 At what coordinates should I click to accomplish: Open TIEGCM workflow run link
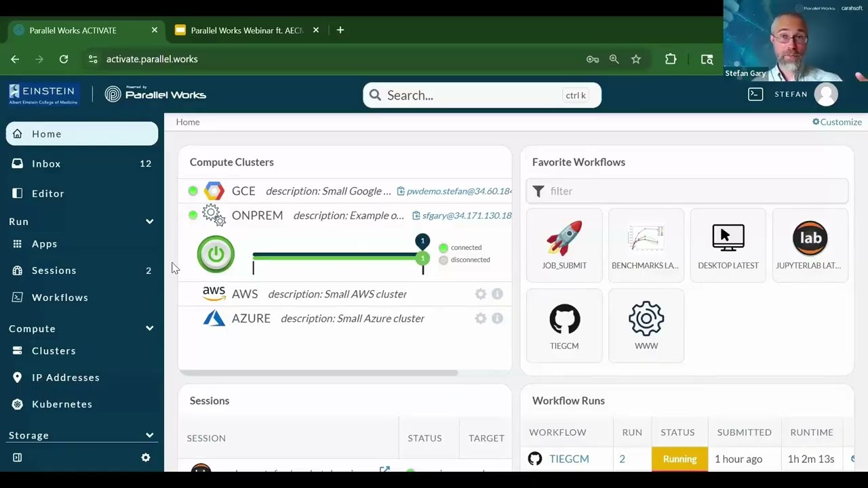pos(569,459)
